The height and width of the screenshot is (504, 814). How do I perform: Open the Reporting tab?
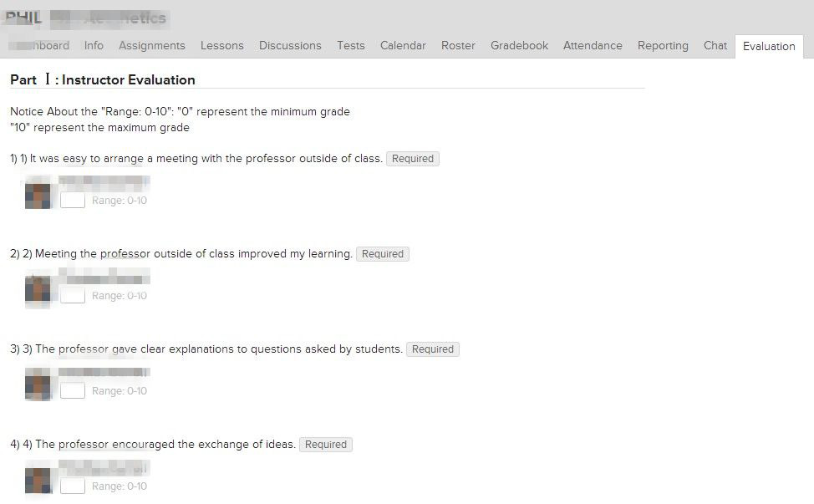pyautogui.click(x=663, y=46)
